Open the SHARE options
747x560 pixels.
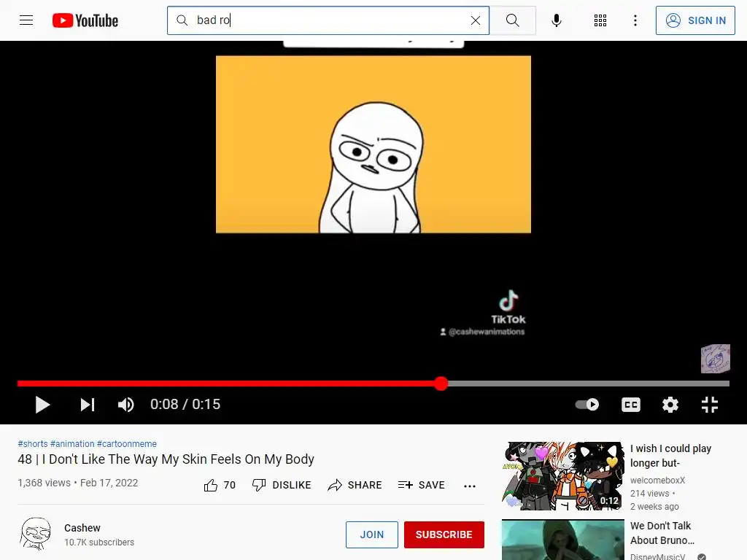pos(355,485)
